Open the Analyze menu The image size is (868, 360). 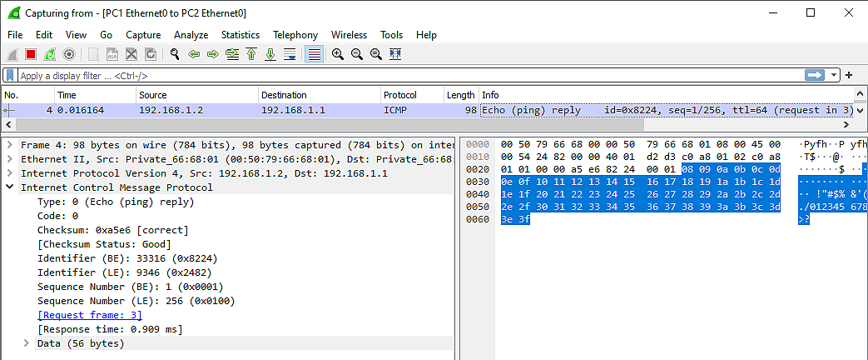pyautogui.click(x=191, y=35)
